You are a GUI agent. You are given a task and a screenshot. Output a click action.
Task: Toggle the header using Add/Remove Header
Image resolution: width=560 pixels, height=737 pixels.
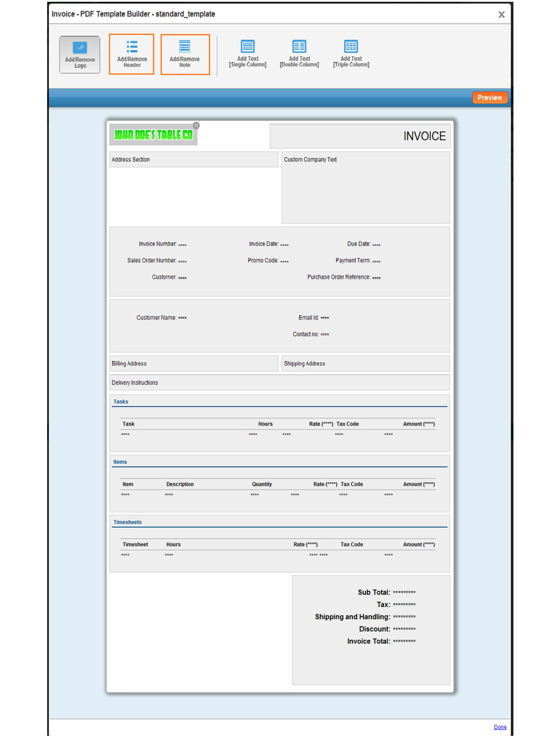coord(131,54)
